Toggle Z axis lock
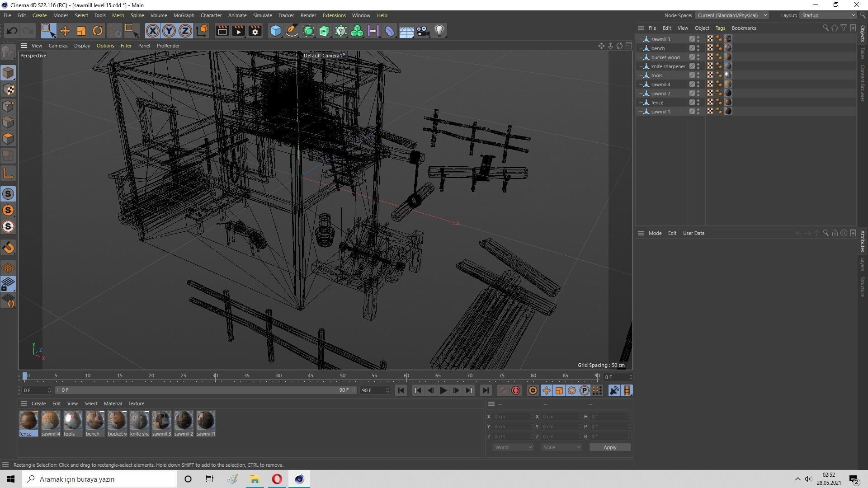 tap(185, 31)
